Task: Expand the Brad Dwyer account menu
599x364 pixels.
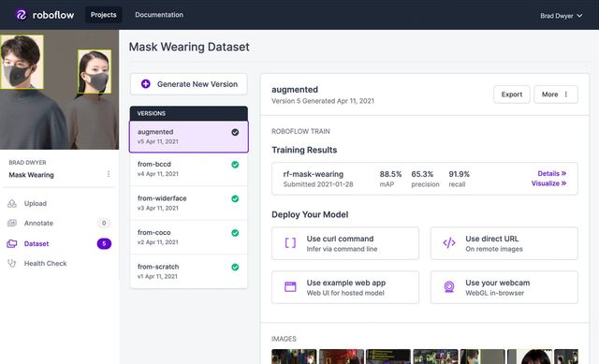Action: coord(561,16)
